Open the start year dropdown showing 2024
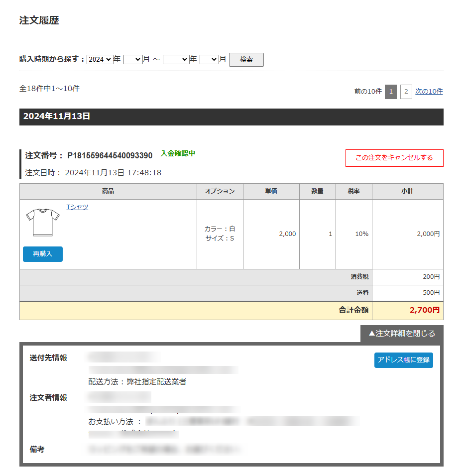 (100, 59)
